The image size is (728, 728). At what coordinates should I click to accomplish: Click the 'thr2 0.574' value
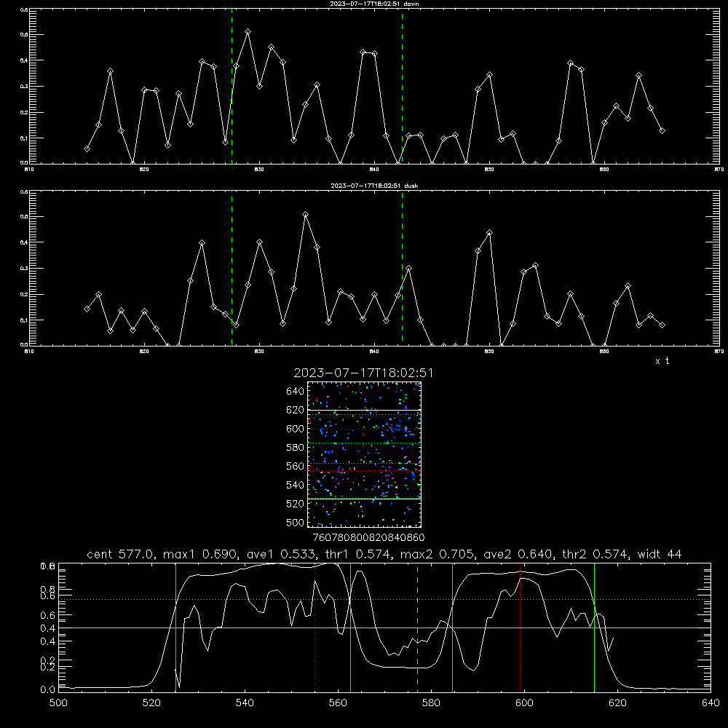[x=596, y=554]
